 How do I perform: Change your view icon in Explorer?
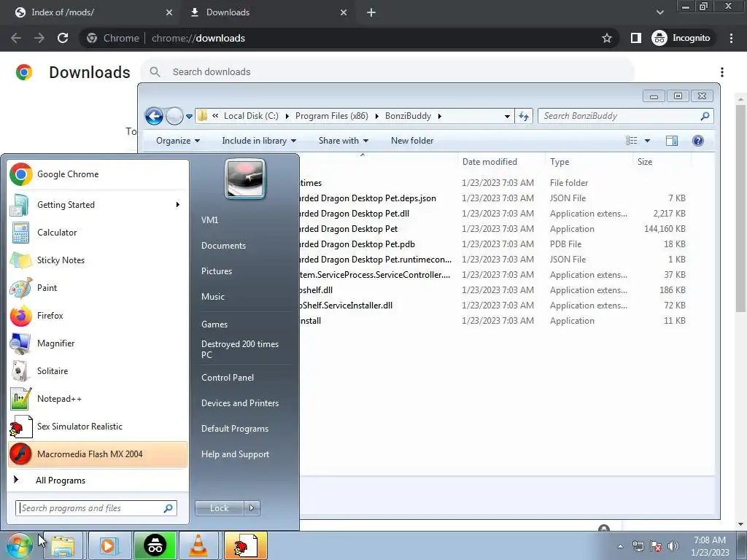(631, 141)
